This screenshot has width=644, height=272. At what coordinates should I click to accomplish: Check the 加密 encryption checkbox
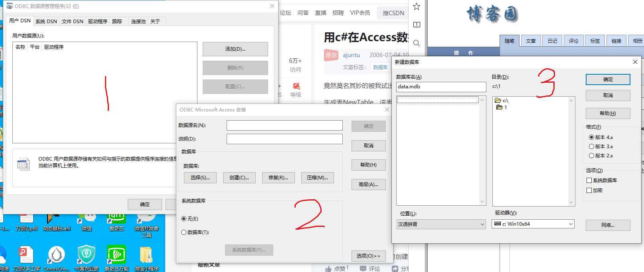point(589,190)
